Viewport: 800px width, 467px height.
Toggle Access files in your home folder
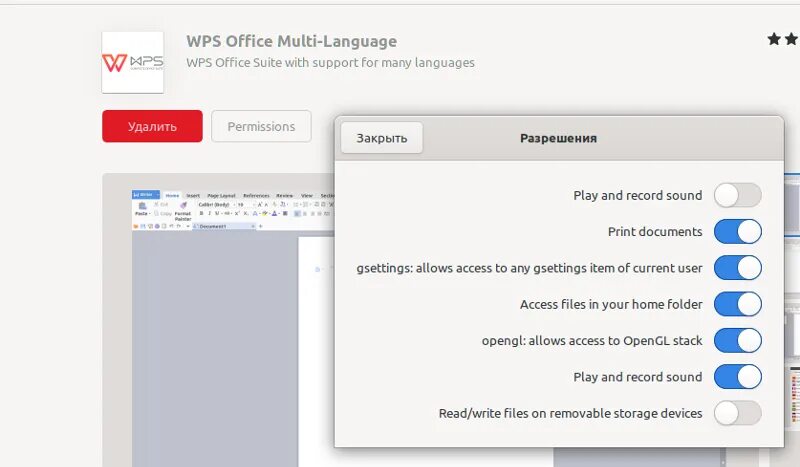[738, 304]
